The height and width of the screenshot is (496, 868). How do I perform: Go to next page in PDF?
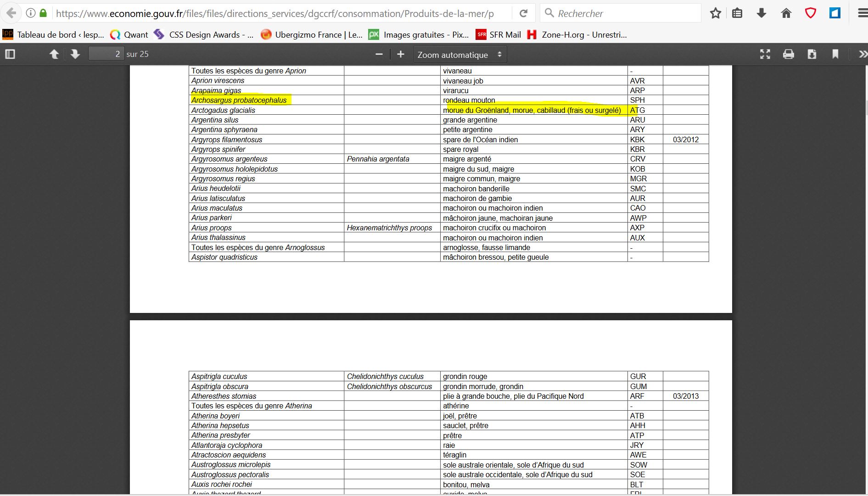(x=75, y=54)
